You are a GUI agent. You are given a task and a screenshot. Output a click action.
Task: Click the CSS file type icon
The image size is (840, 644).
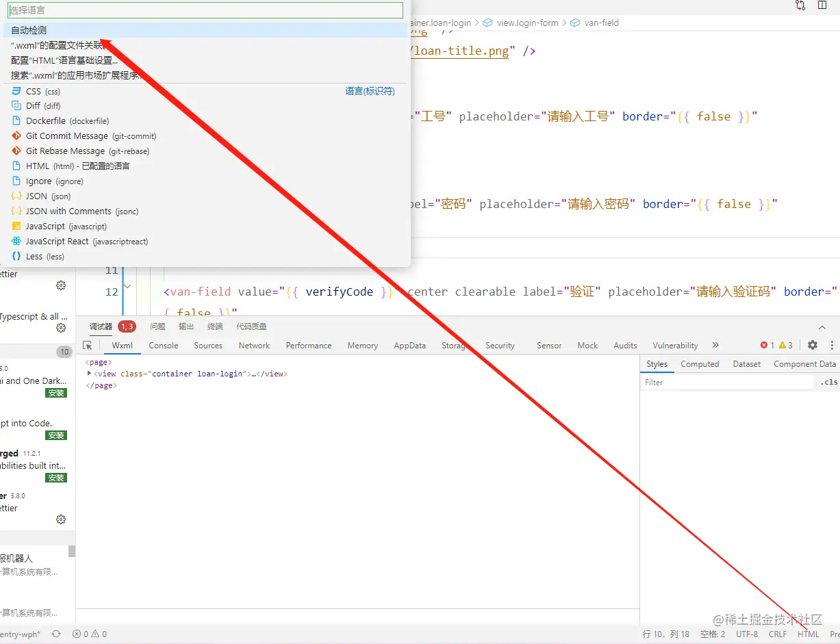(x=16, y=91)
